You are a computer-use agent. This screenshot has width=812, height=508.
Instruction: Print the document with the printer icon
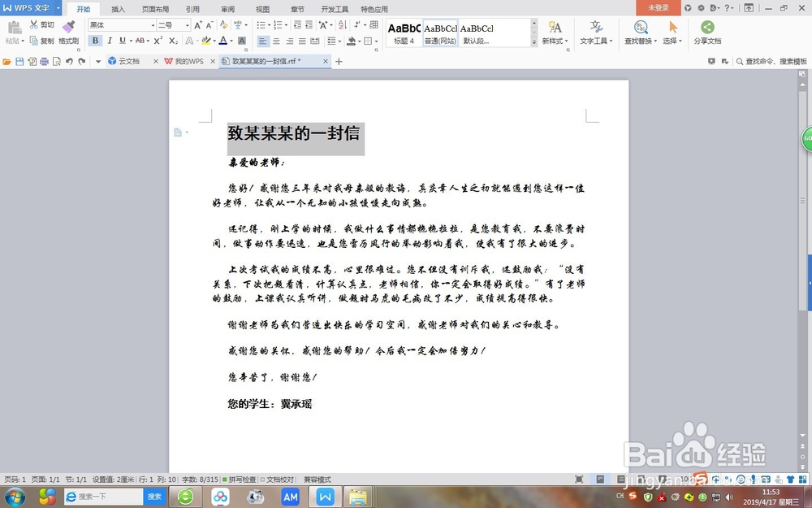pos(44,61)
